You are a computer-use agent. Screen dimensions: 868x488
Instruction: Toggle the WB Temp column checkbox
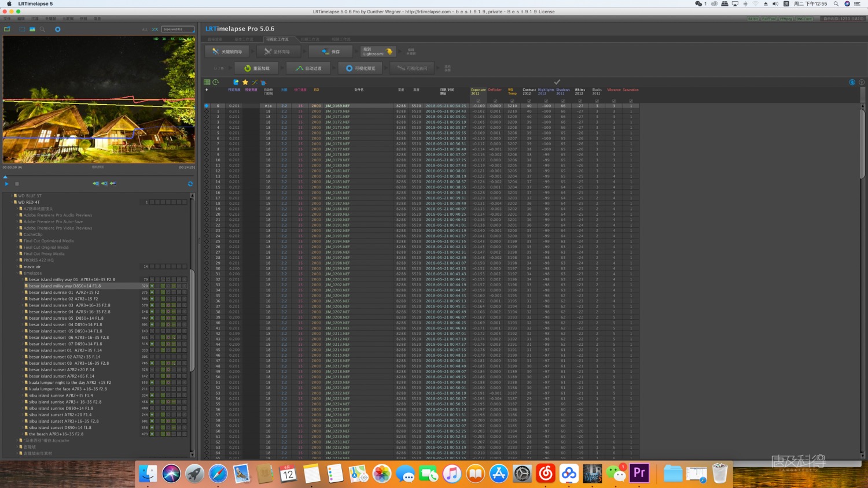tap(512, 101)
